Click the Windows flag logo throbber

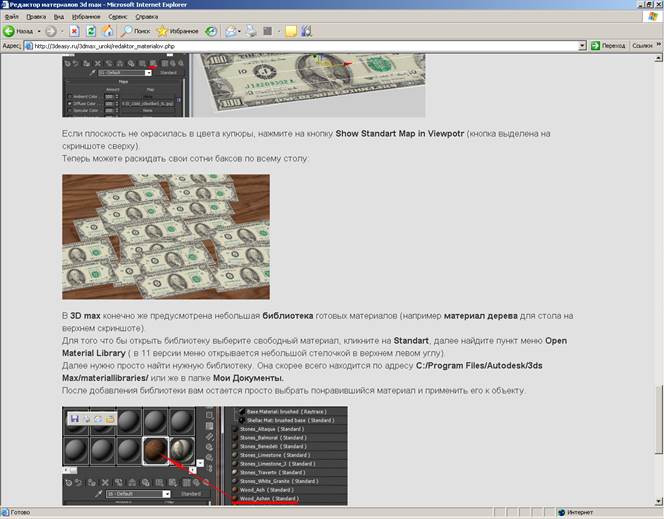coord(653,17)
